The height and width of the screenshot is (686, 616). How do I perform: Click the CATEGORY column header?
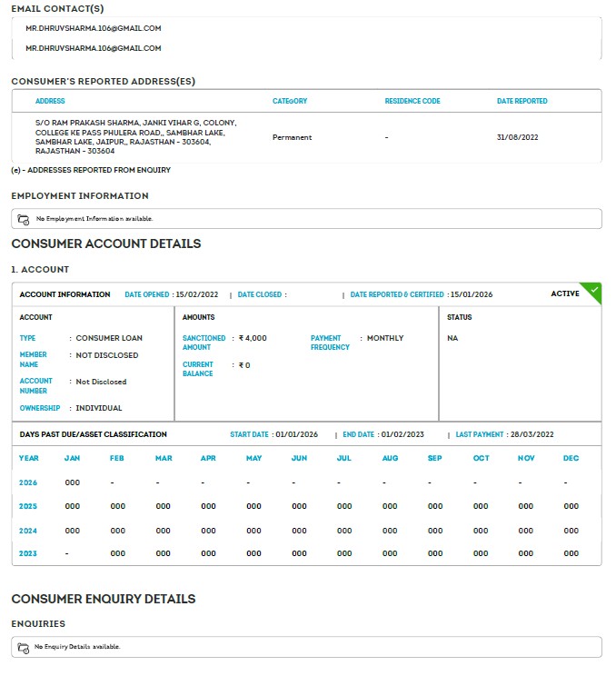pos(290,101)
